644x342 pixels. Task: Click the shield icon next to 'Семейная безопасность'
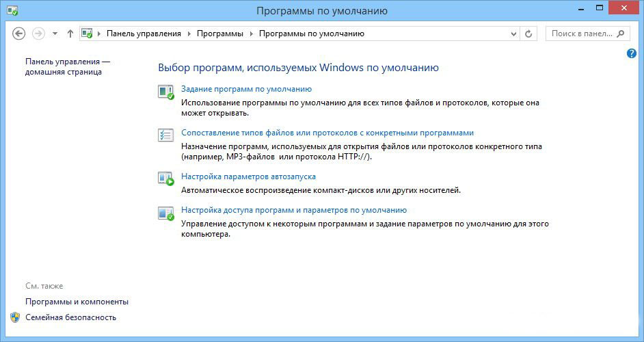click(x=15, y=317)
